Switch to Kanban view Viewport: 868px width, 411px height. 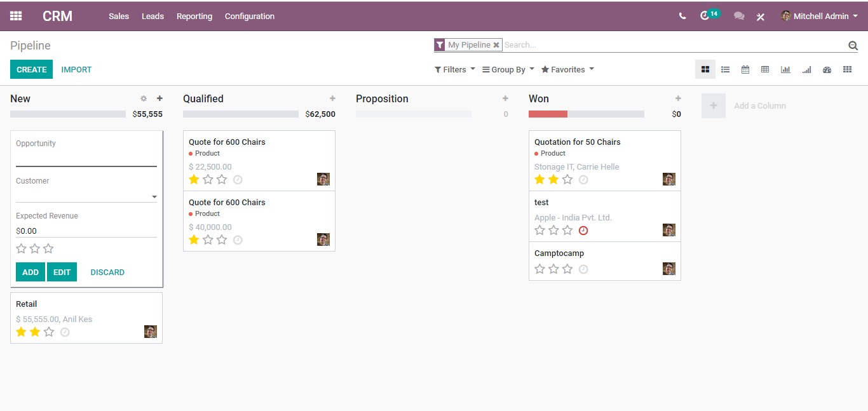(705, 69)
